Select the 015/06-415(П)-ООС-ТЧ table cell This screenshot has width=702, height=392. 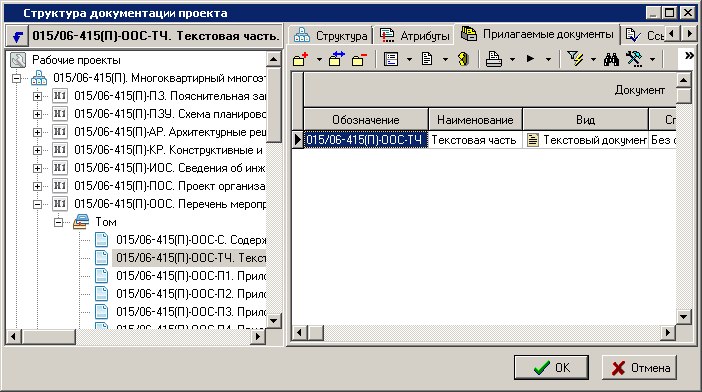point(366,140)
